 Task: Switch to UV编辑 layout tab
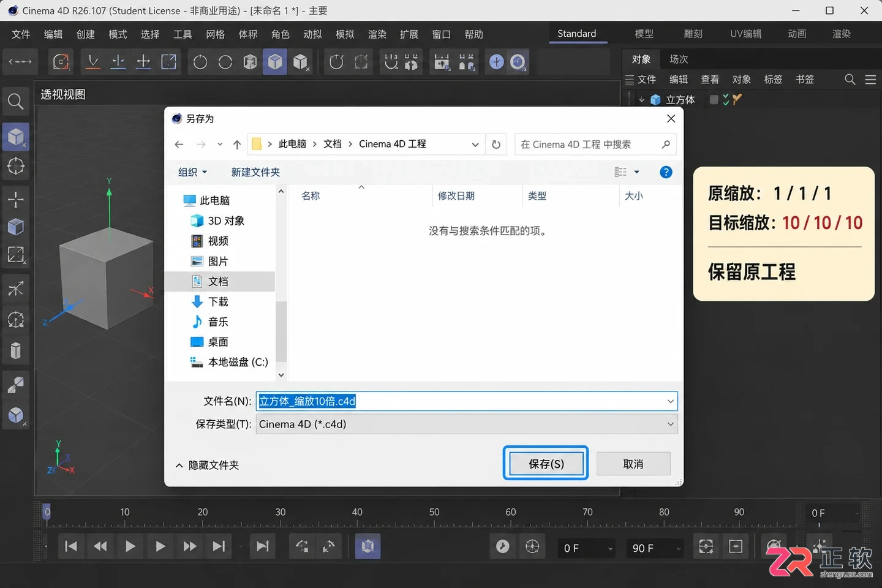tap(745, 34)
